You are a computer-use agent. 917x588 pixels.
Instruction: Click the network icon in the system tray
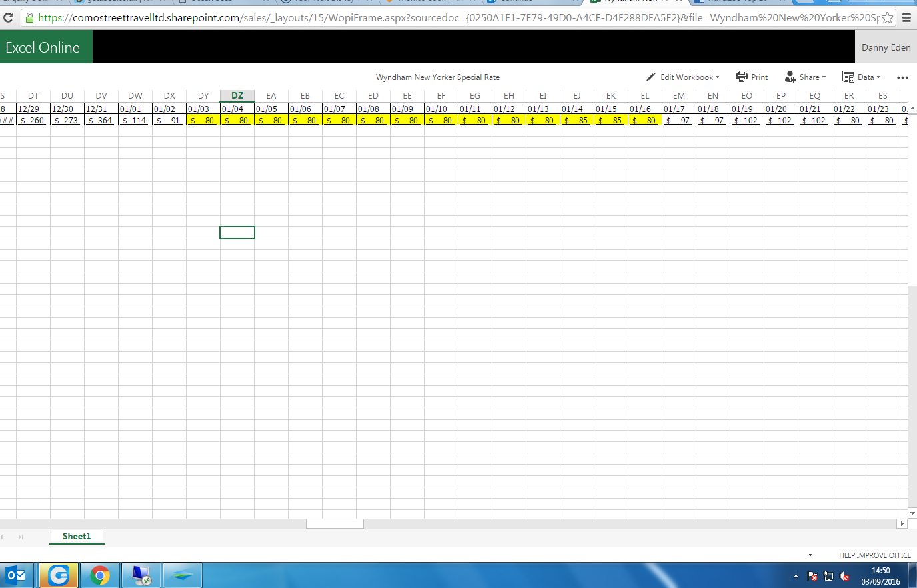pos(828,576)
